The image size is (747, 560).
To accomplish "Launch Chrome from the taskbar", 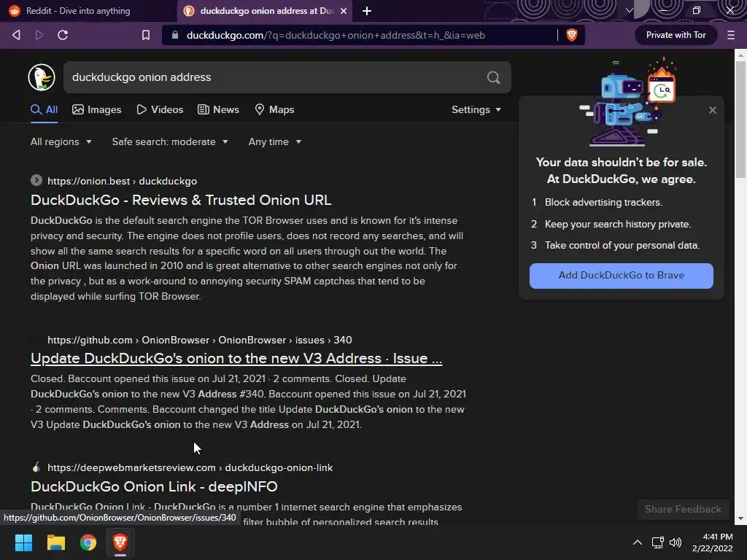I will (x=88, y=542).
